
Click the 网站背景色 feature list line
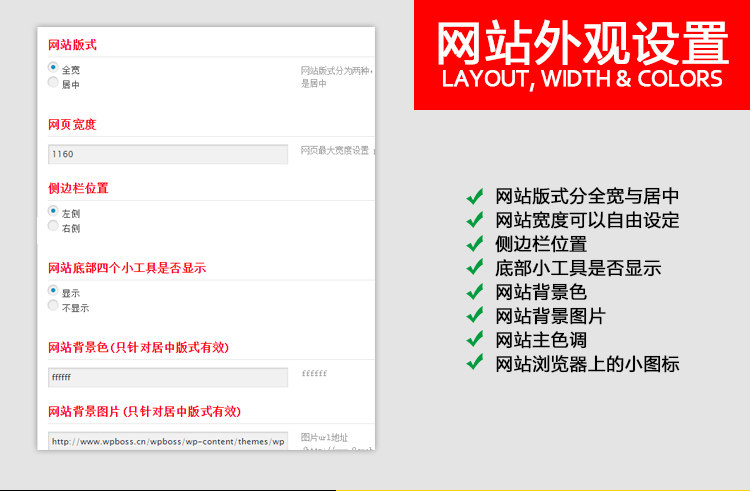(x=541, y=292)
